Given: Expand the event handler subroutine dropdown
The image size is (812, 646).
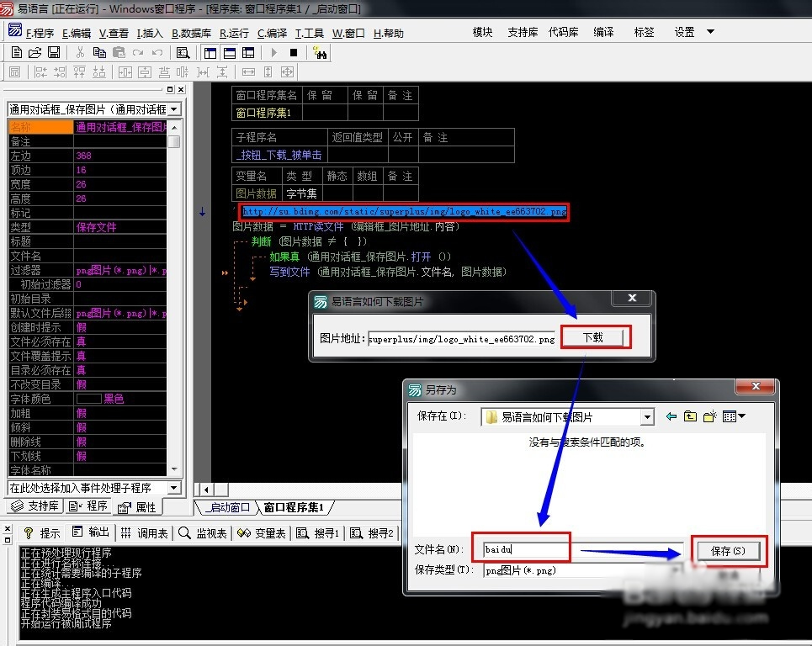Looking at the screenshot, I should pyautogui.click(x=173, y=488).
